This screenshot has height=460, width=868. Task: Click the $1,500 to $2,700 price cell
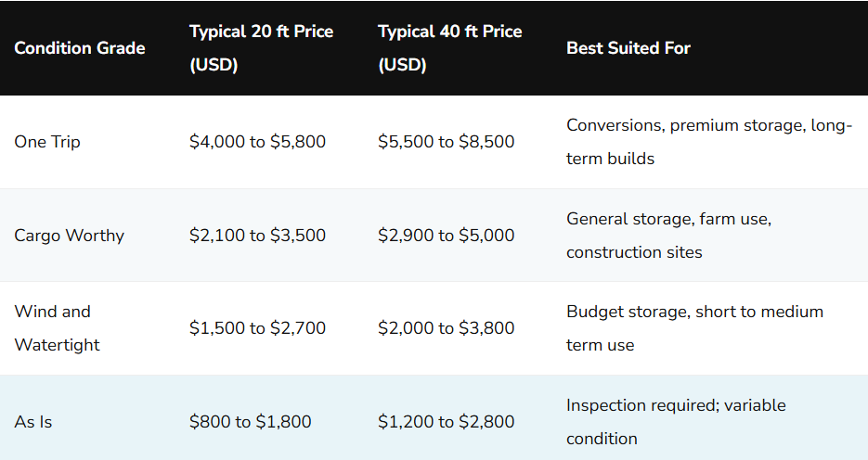257,328
